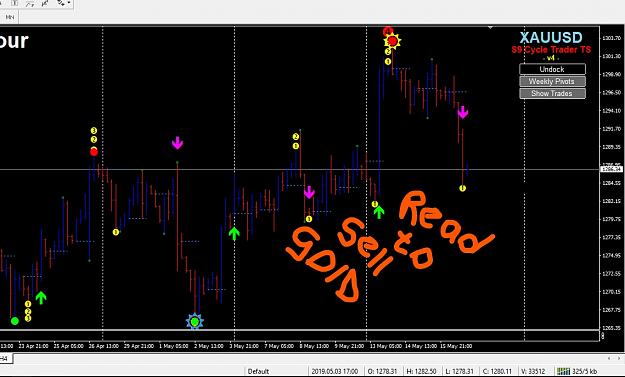Click the chart tabs scroll-left arrow
The image size is (625, 377).
pos(609,359)
